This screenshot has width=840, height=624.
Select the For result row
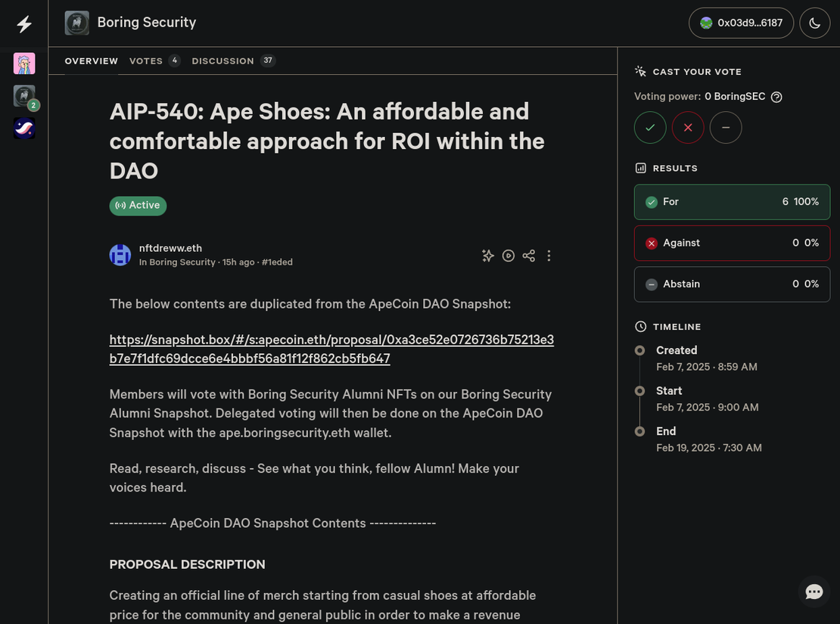[732, 202]
